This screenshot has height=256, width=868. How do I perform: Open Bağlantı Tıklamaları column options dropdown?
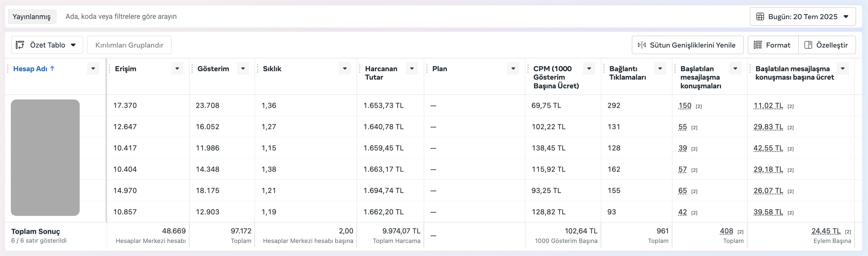click(660, 68)
